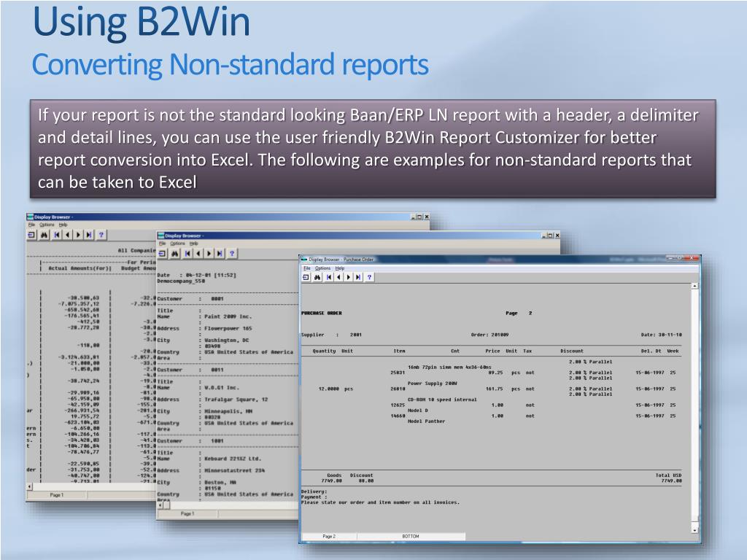
Task: Go to first page in Purchase Order window
Action: (329, 277)
